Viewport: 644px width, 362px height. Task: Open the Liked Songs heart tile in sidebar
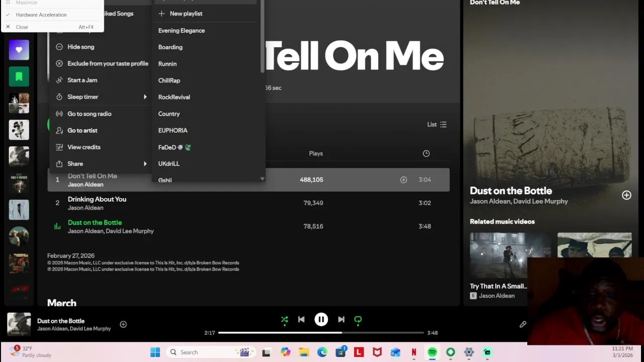[x=19, y=50]
